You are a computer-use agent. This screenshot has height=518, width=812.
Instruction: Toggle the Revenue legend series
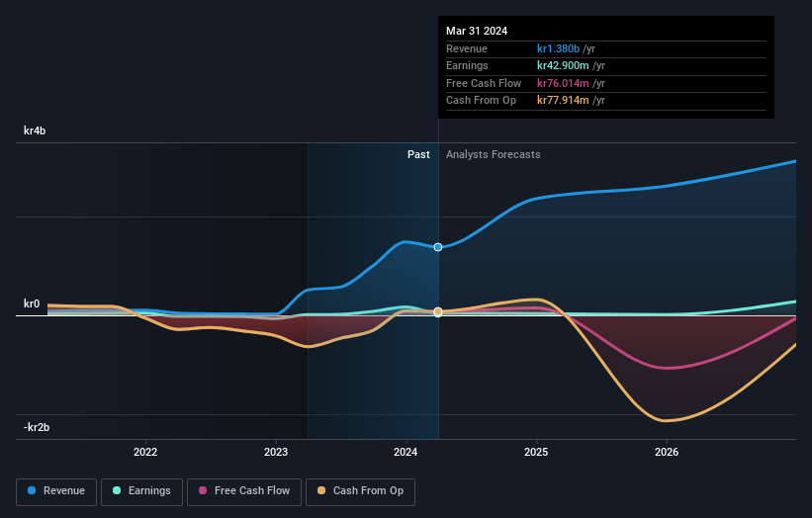point(56,491)
